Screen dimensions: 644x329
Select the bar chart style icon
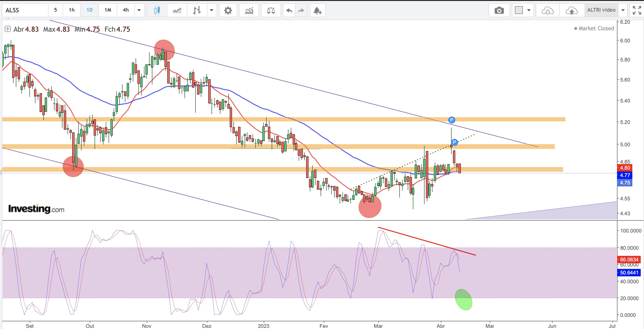pyautogui.click(x=197, y=10)
